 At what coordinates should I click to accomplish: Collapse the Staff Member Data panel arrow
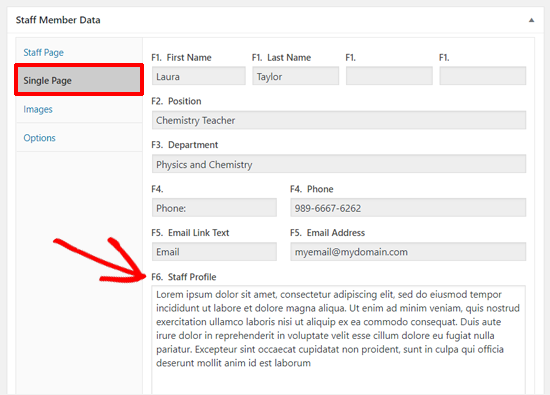(x=531, y=20)
